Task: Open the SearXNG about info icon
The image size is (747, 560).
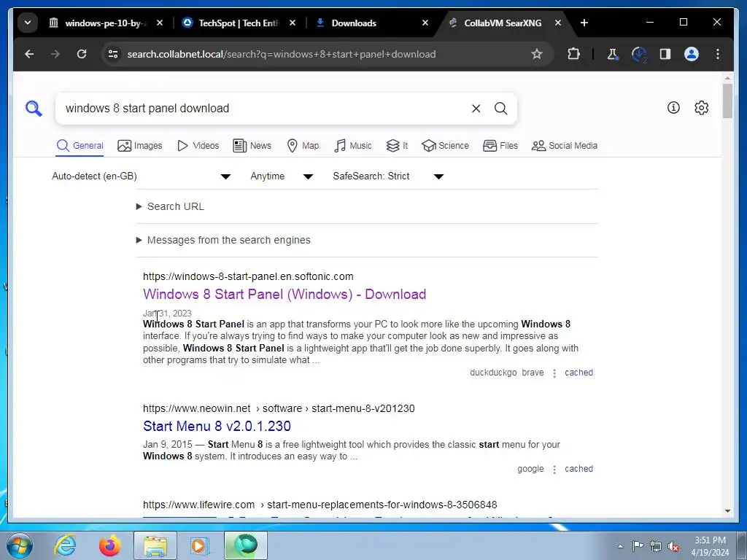Action: click(x=673, y=108)
